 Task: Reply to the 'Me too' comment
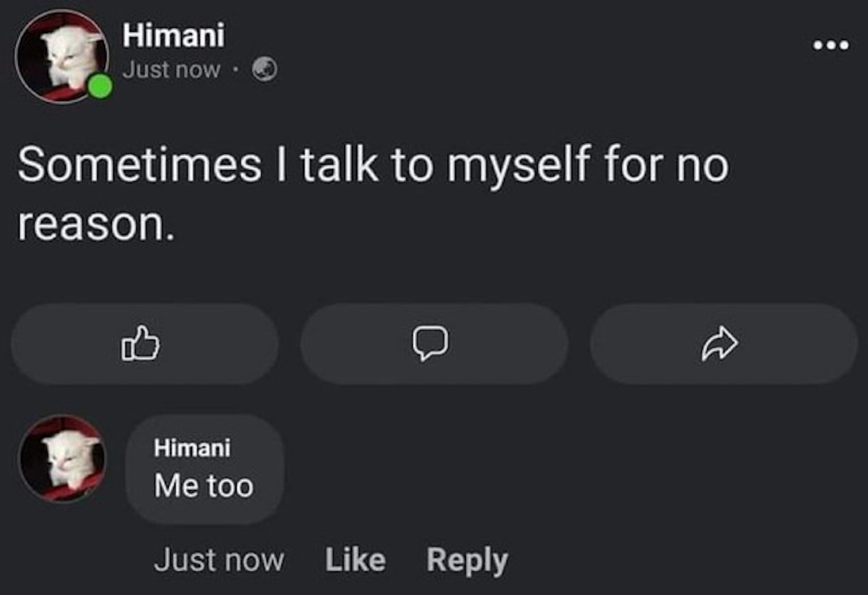(467, 560)
